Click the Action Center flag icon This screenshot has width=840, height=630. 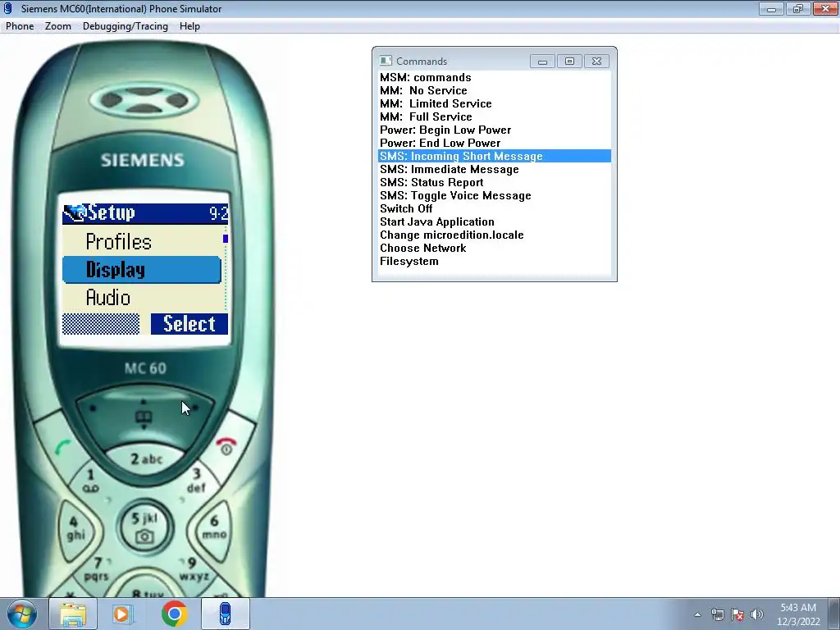737,615
